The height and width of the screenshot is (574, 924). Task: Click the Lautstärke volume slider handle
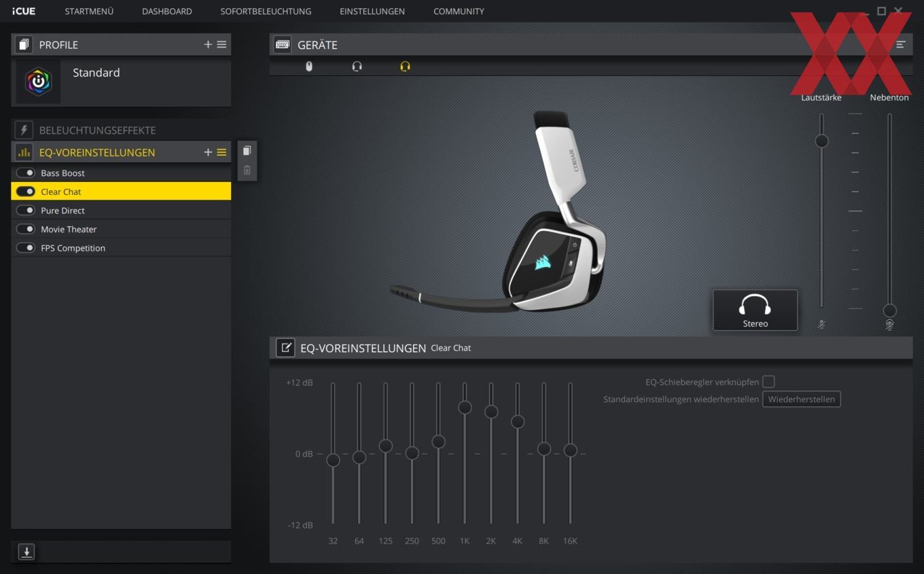[x=821, y=141]
